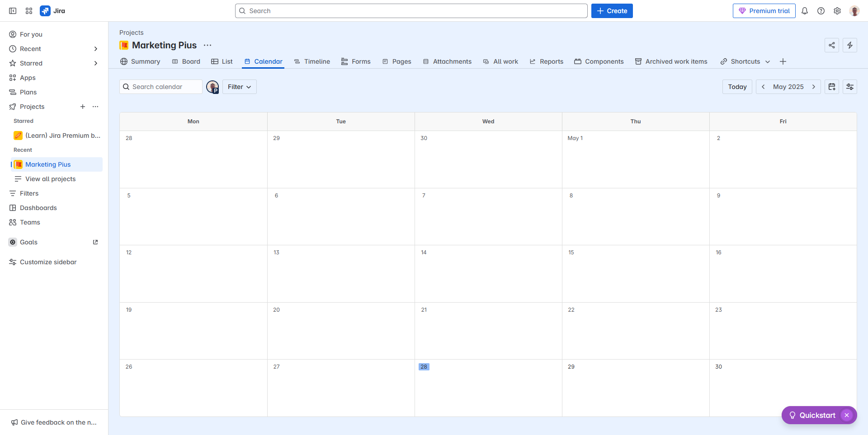868x435 pixels.
Task: Open Customize sidebar option
Action: coord(54,262)
